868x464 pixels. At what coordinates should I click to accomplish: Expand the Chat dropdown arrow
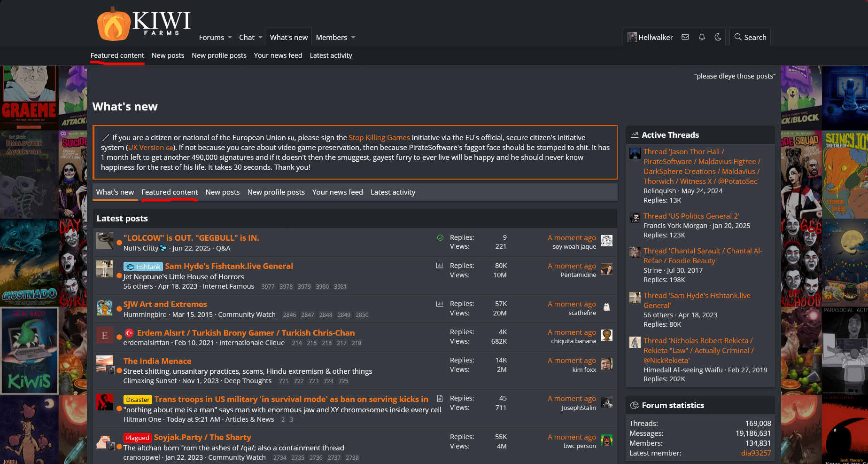click(260, 37)
